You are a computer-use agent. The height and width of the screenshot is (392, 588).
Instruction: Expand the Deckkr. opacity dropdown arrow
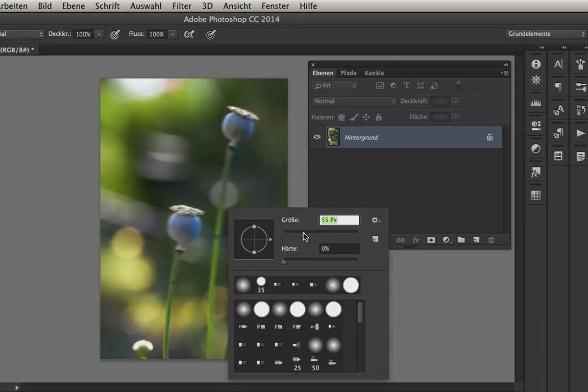click(99, 34)
